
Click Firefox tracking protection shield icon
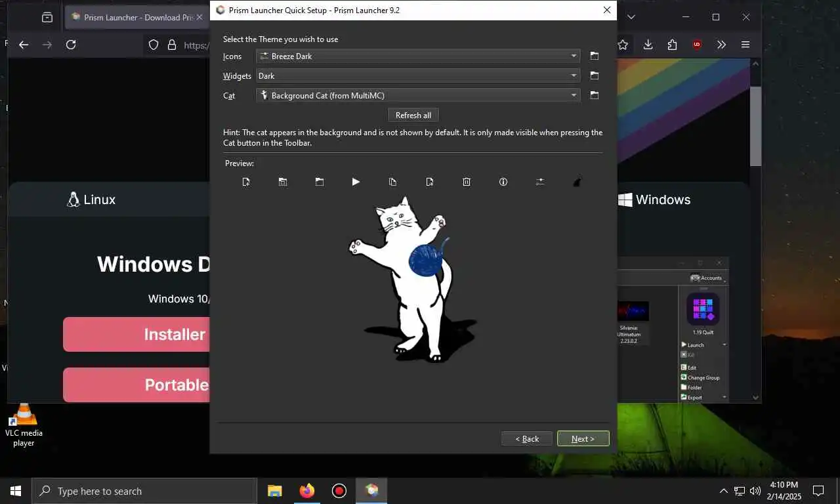pos(154,45)
